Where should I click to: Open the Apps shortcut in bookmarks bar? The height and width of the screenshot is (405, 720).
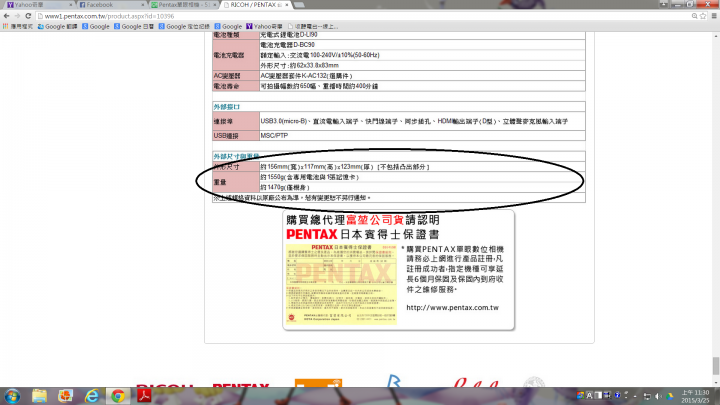click(x=17, y=27)
